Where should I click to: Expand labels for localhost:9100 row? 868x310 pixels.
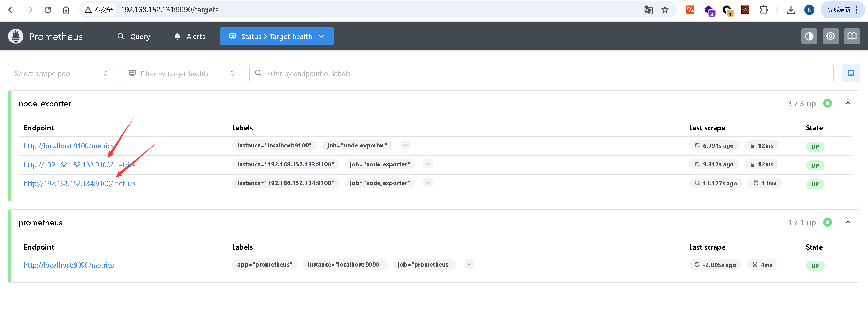pyautogui.click(x=406, y=145)
